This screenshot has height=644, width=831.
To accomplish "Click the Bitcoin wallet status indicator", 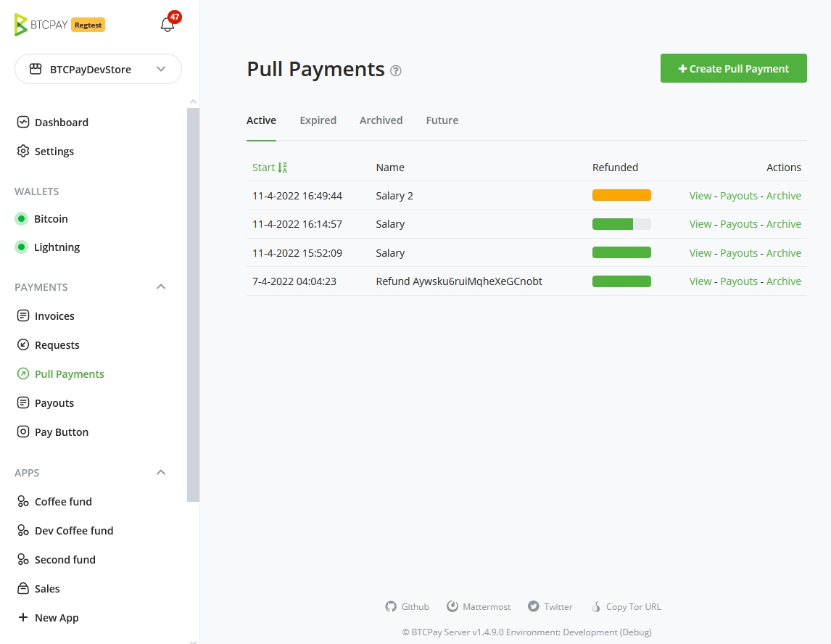I will [21, 218].
